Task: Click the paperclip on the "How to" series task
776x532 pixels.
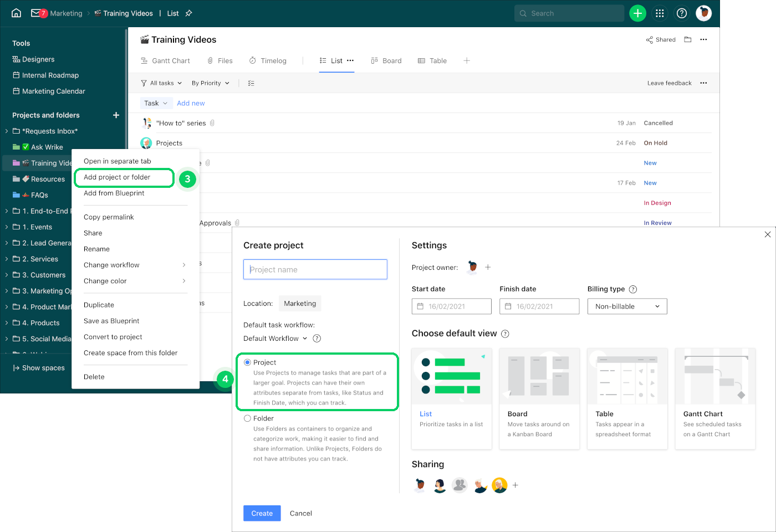Action: coord(213,122)
